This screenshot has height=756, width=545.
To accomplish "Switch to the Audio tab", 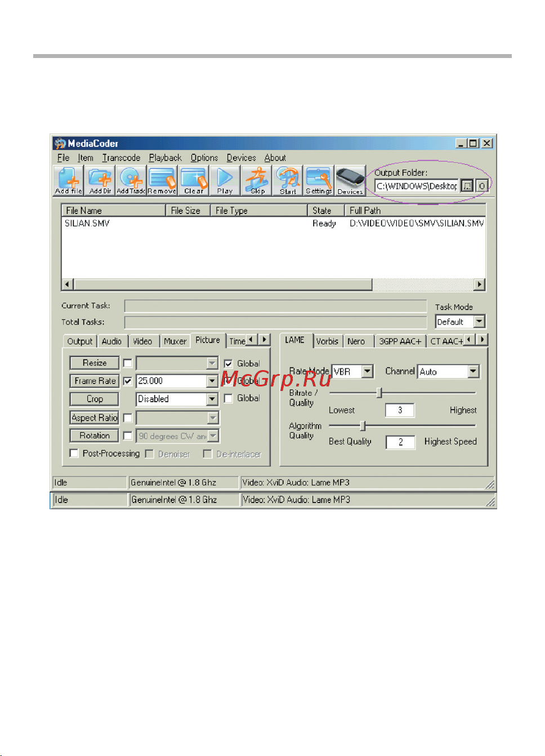I will coord(111,341).
